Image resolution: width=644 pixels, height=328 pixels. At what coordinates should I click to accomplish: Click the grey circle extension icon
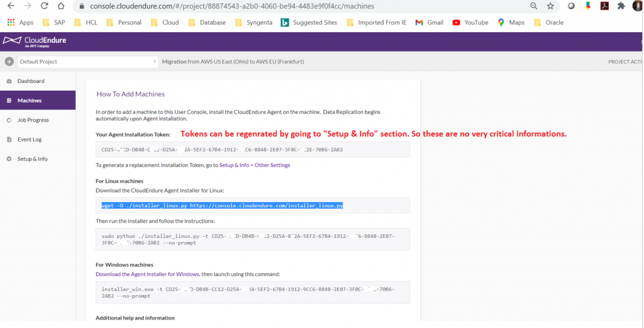(x=571, y=6)
